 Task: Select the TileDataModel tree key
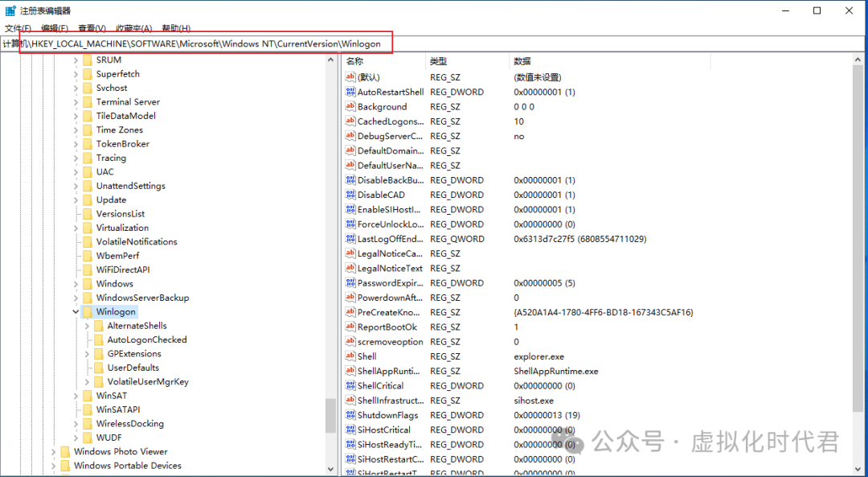point(125,116)
